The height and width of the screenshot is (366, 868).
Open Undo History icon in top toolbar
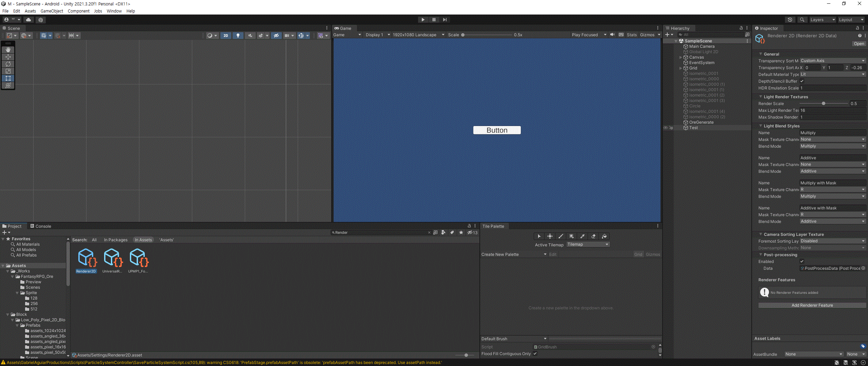point(790,20)
